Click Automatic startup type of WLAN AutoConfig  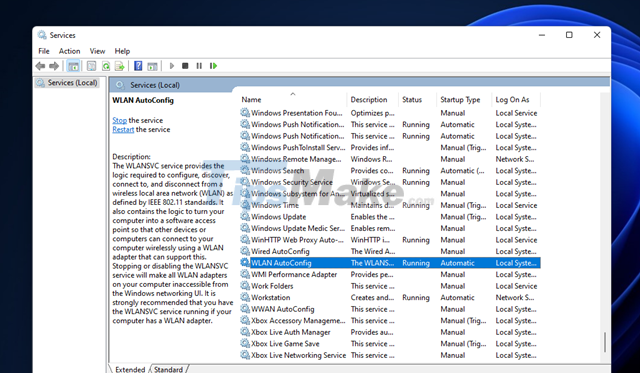click(457, 263)
